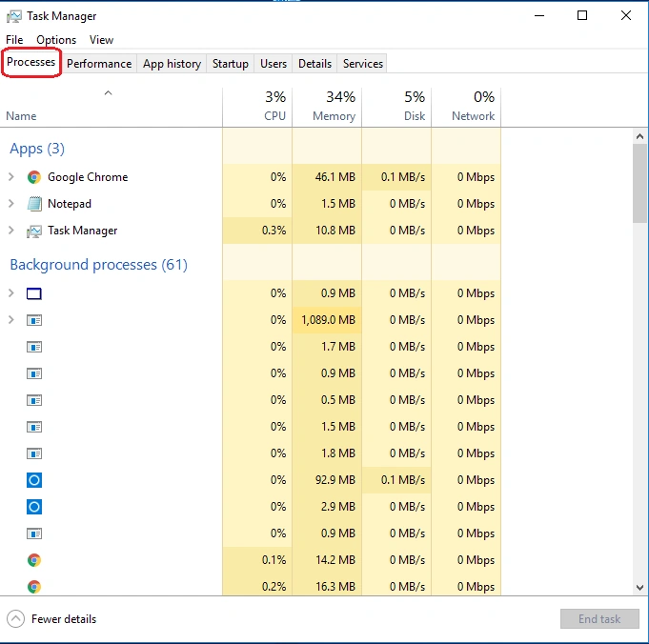The image size is (649, 644).
Task: Select background process icon with 1,089.0 MB memory
Action: click(x=34, y=320)
